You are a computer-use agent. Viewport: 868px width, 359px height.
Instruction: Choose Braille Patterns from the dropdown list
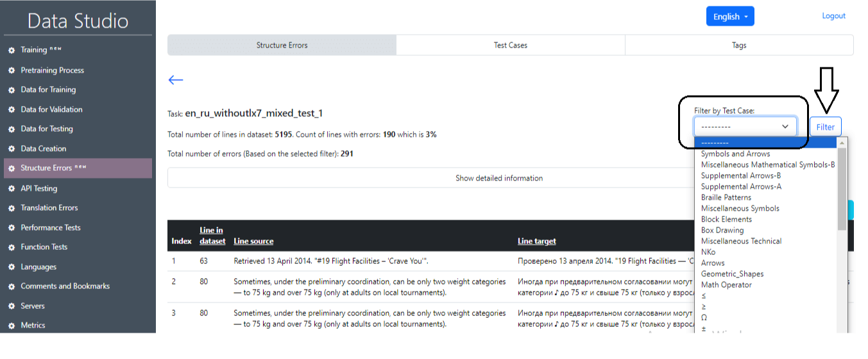[x=726, y=197]
